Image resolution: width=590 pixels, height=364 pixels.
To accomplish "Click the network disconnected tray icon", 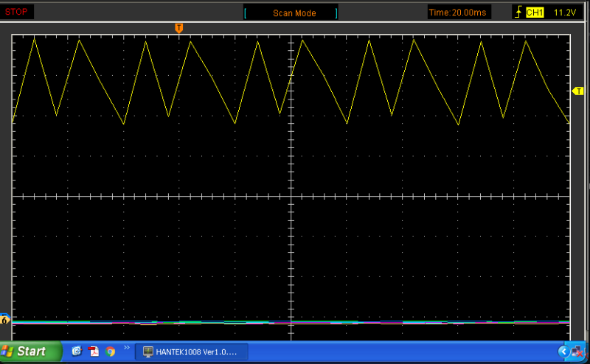I will [x=575, y=351].
